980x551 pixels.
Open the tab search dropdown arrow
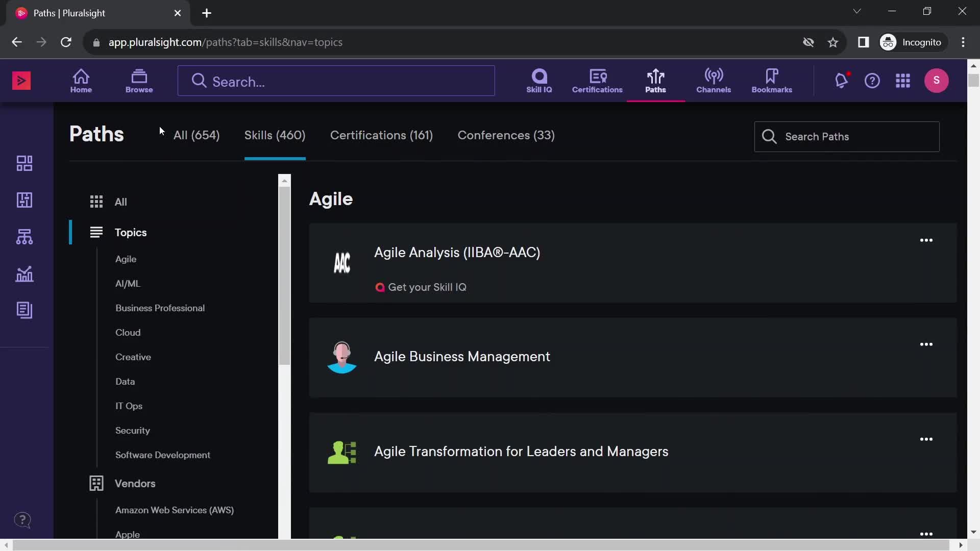[857, 11]
